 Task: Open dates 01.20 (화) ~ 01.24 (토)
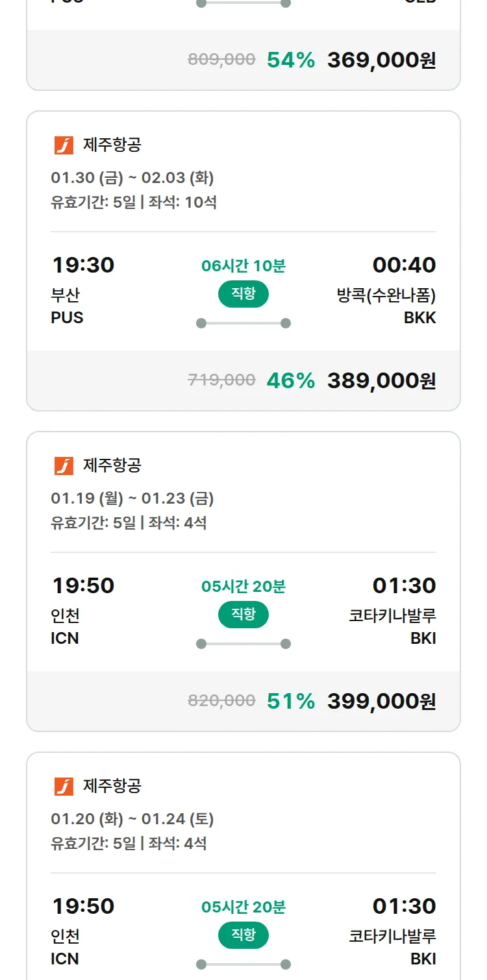pyautogui.click(x=132, y=819)
